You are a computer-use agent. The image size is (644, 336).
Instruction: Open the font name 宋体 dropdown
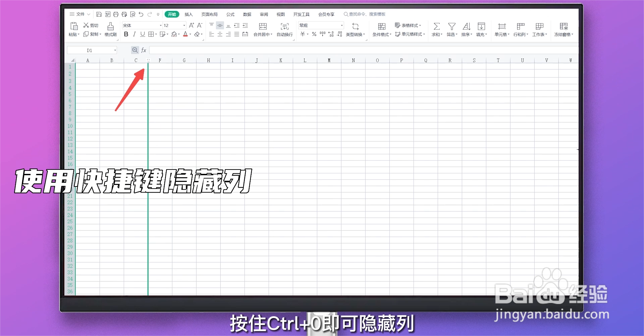[161, 25]
